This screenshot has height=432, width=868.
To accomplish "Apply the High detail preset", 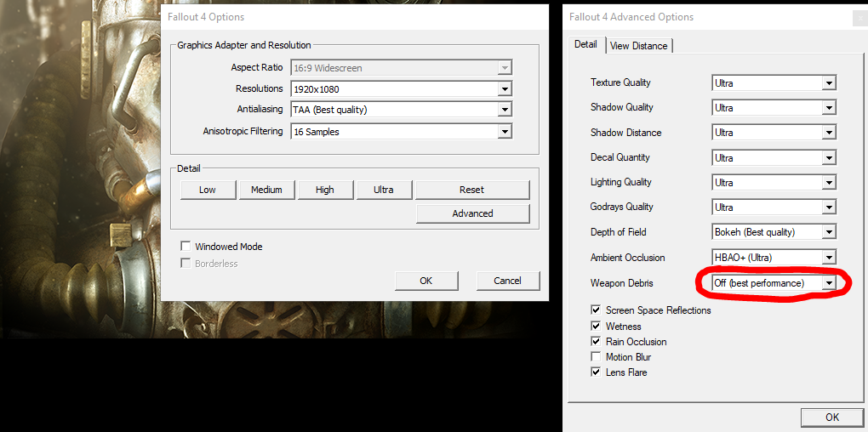I will tap(325, 190).
